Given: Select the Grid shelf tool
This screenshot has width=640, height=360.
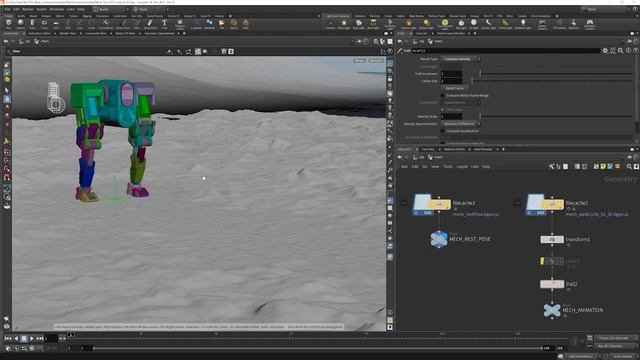Looking at the screenshot, I should tap(56, 24).
